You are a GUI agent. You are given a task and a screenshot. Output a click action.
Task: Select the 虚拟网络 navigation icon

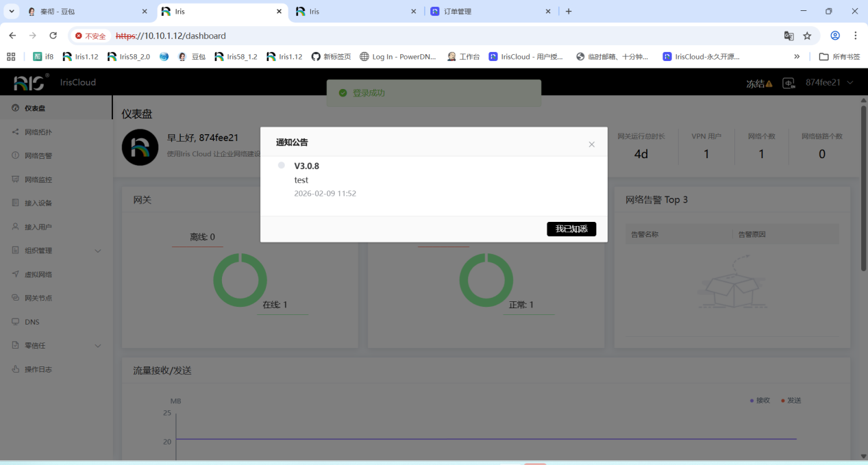coord(16,274)
